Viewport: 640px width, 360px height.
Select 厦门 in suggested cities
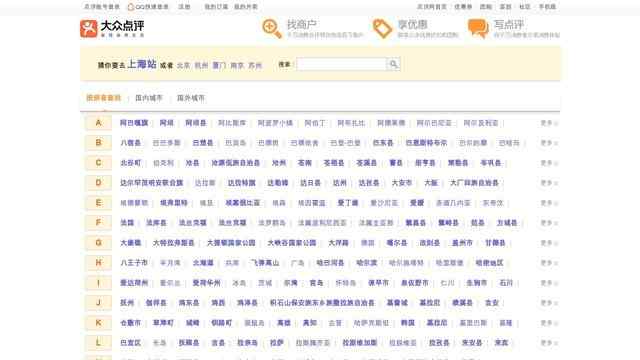pyautogui.click(x=219, y=65)
